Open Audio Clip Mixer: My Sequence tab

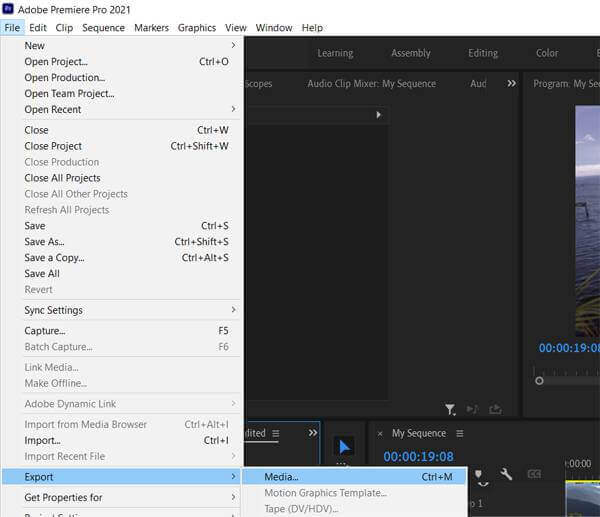(372, 84)
